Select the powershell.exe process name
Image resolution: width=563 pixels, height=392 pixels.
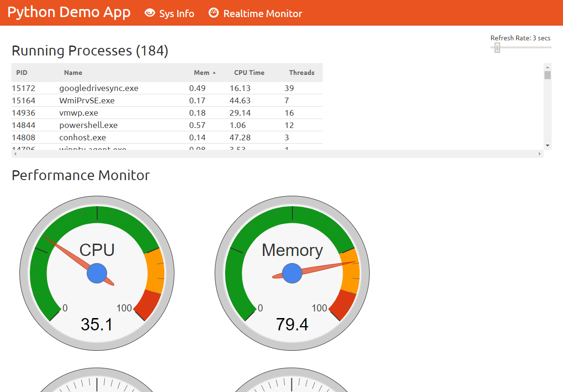[88, 125]
